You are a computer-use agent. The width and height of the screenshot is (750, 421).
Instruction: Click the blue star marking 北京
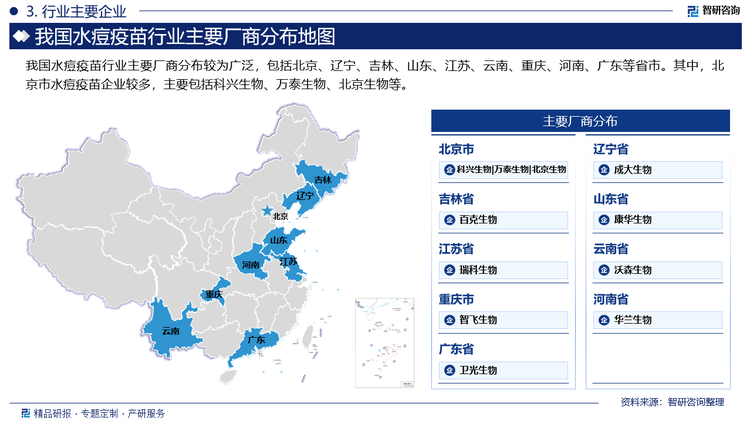coord(267,211)
